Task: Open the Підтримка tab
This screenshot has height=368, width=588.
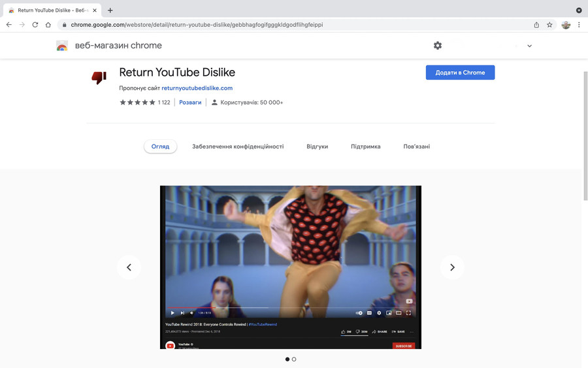Action: point(366,146)
